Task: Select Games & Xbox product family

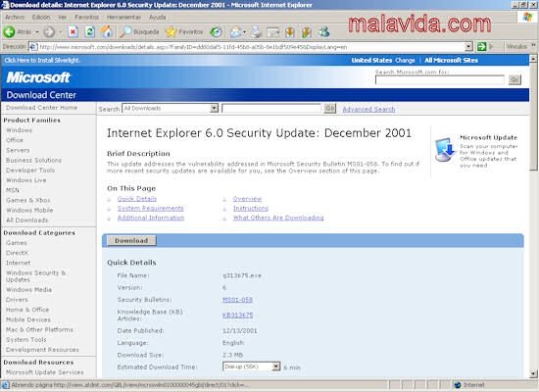Action: 28,200
